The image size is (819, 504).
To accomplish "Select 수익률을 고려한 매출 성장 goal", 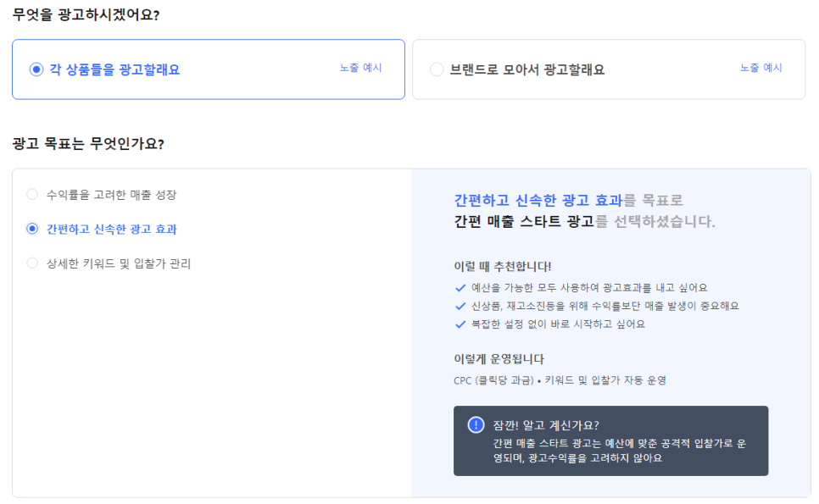I will (32, 195).
